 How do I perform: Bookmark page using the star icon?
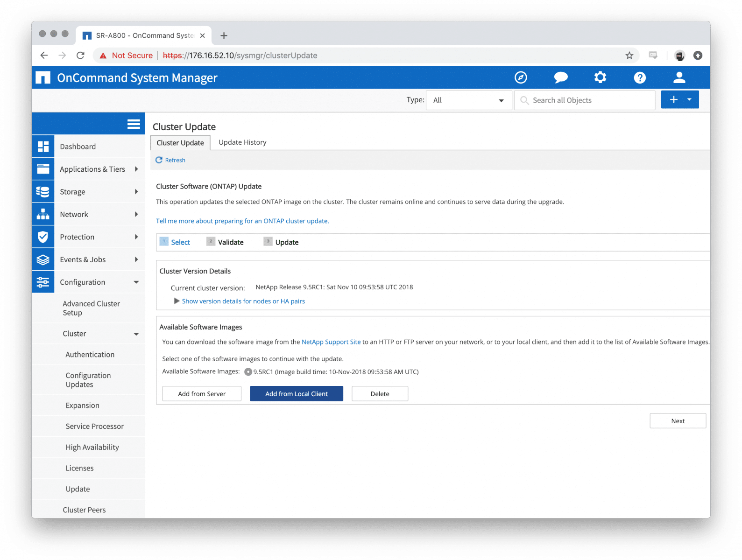click(x=629, y=56)
